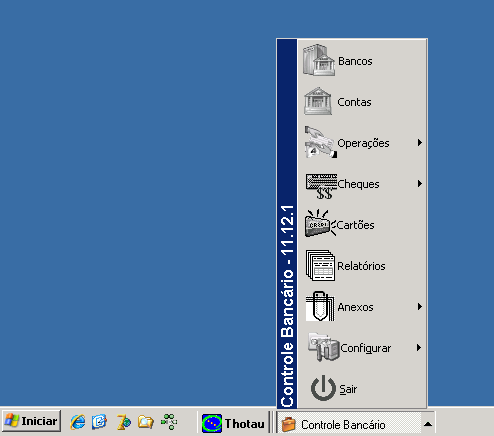This screenshot has width=494, height=436.
Task: Expand the Operações submenu arrow
Action: pos(420,143)
